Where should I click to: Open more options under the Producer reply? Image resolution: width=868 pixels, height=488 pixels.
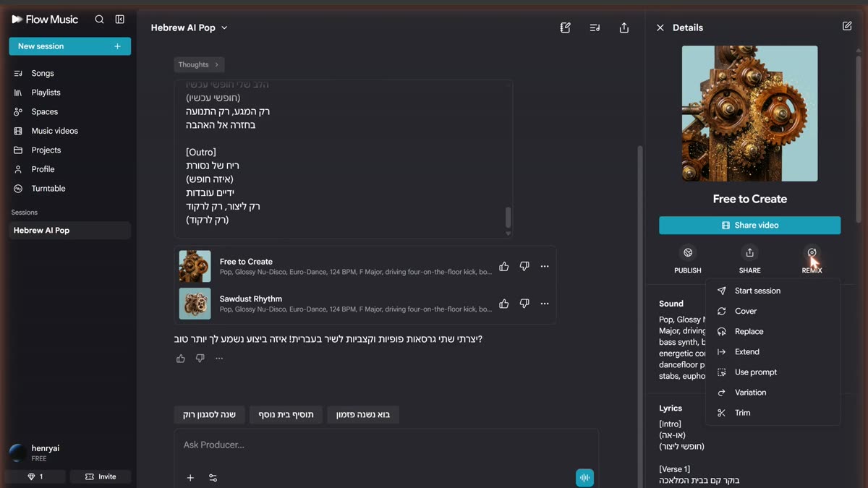point(219,359)
